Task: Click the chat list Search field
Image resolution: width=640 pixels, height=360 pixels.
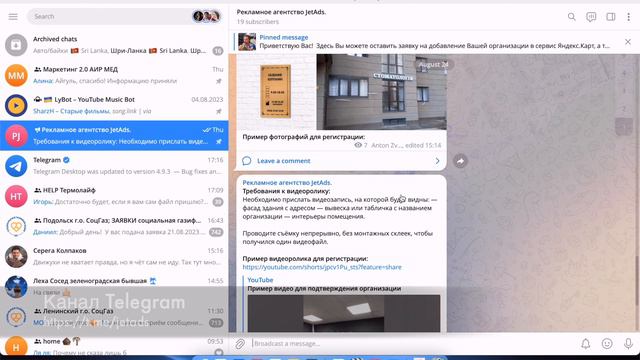Action: pyautogui.click(x=110, y=16)
